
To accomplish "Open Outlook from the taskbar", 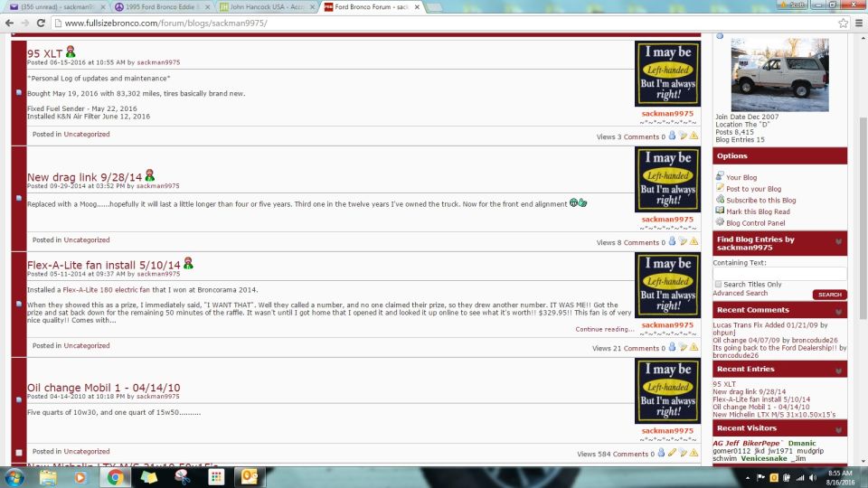I will coord(250,477).
